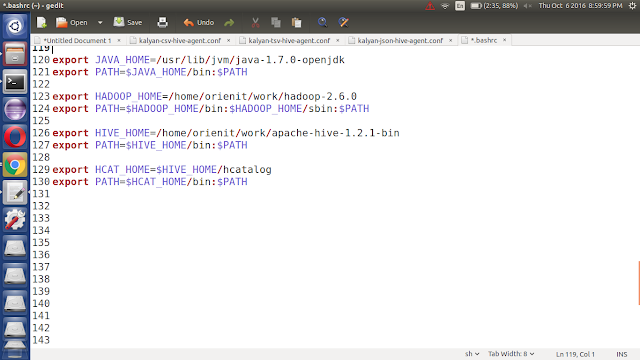Close the .bashrc tab
This screenshot has width=640, height=360.
click(x=504, y=40)
